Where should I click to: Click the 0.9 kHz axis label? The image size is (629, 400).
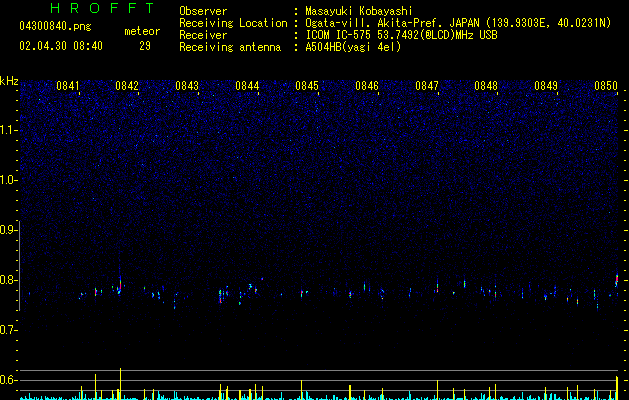tap(8, 230)
